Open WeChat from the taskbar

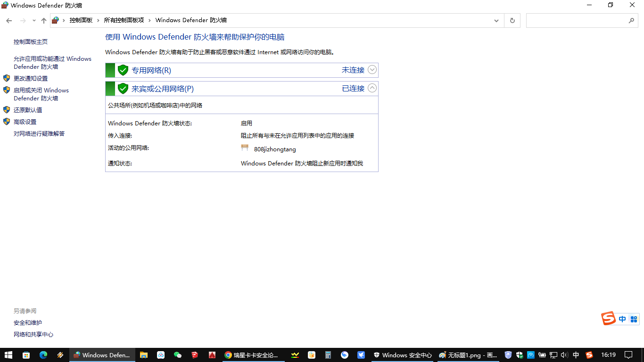178,355
